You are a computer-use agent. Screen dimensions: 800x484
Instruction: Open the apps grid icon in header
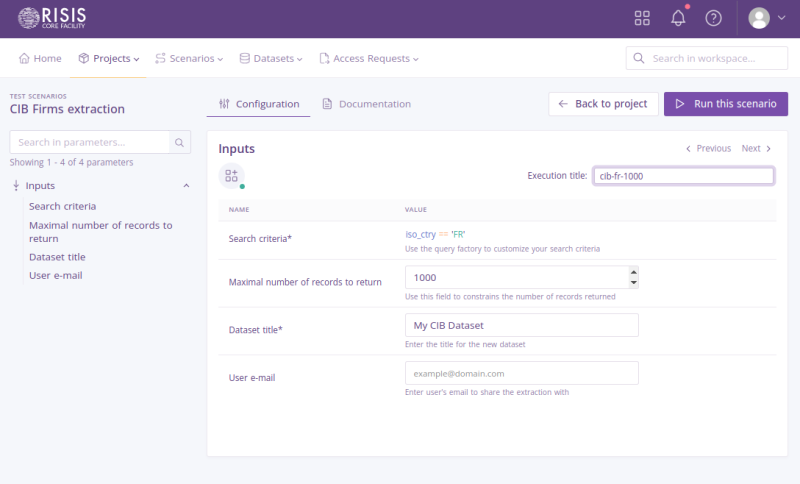pyautogui.click(x=642, y=18)
